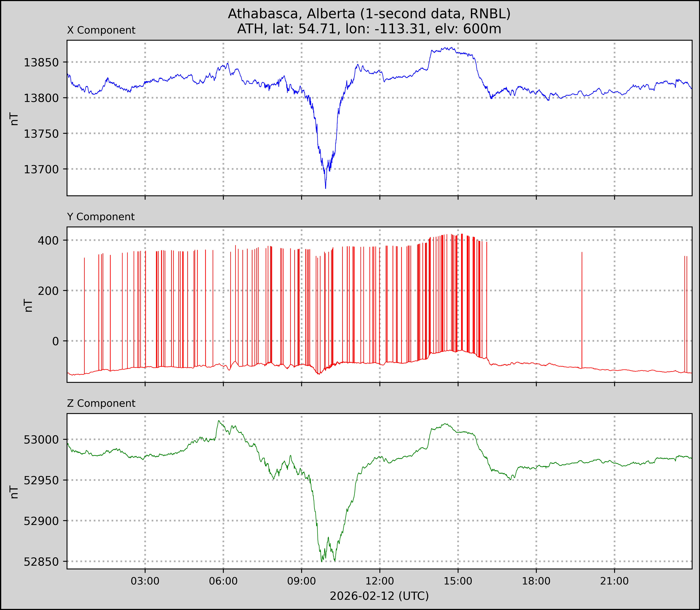Screen dimensions: 700x610
Task: Click the 21:00 time axis label
Action: pyautogui.click(x=614, y=581)
